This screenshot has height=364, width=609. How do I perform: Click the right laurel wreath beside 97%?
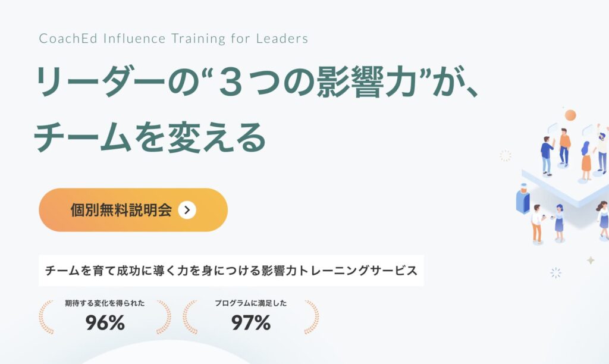point(312,317)
